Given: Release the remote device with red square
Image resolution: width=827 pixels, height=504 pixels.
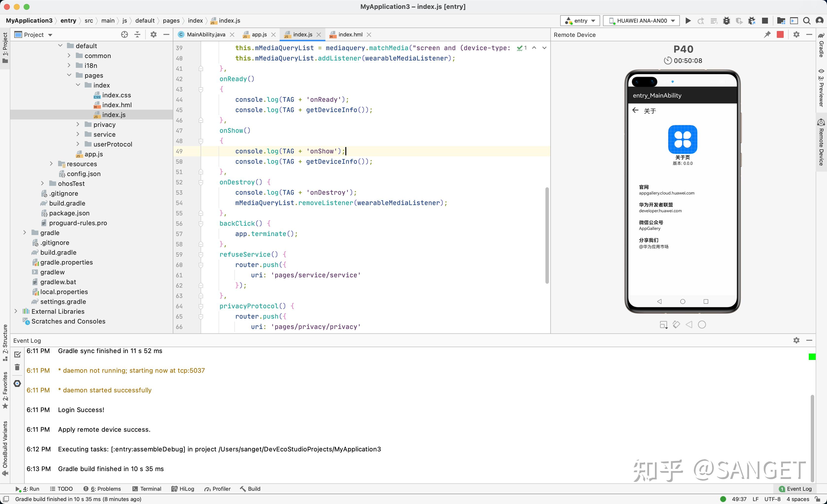Looking at the screenshot, I should [x=780, y=34].
